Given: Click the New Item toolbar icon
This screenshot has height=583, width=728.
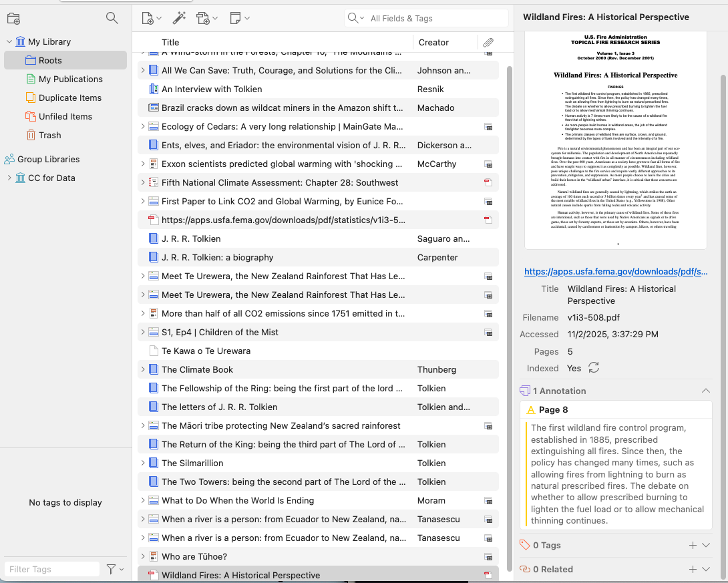Looking at the screenshot, I should pyautogui.click(x=148, y=19).
